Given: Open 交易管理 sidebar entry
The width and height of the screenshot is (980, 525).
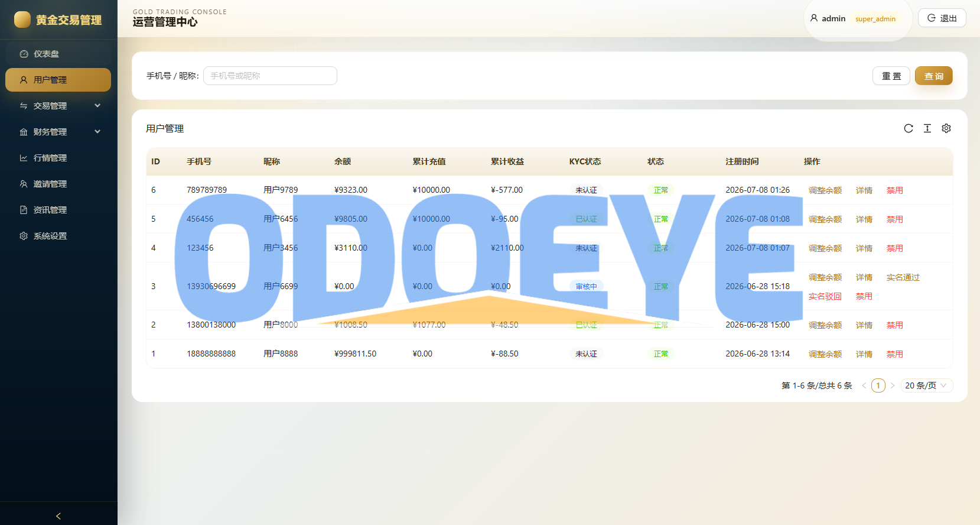Looking at the screenshot, I should [x=58, y=106].
